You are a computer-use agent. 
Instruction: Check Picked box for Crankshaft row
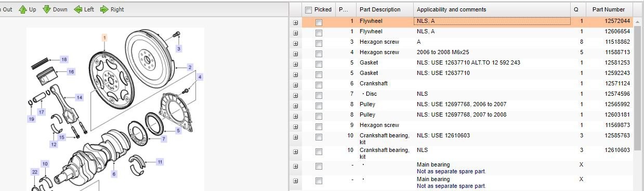(x=319, y=84)
